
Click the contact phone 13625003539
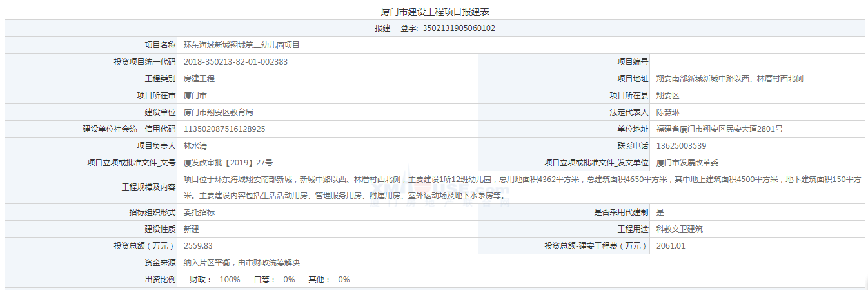(681, 146)
